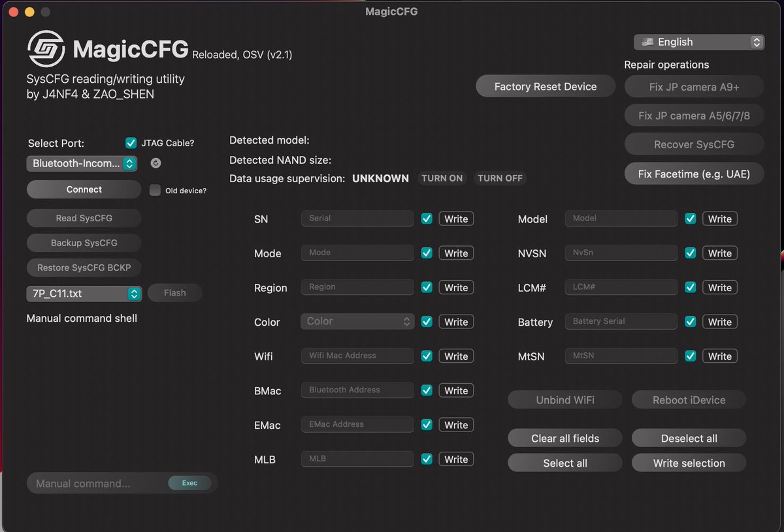Click Fix Facetime (e.g. UAE) button
This screenshot has width=784, height=532.
pos(694,174)
